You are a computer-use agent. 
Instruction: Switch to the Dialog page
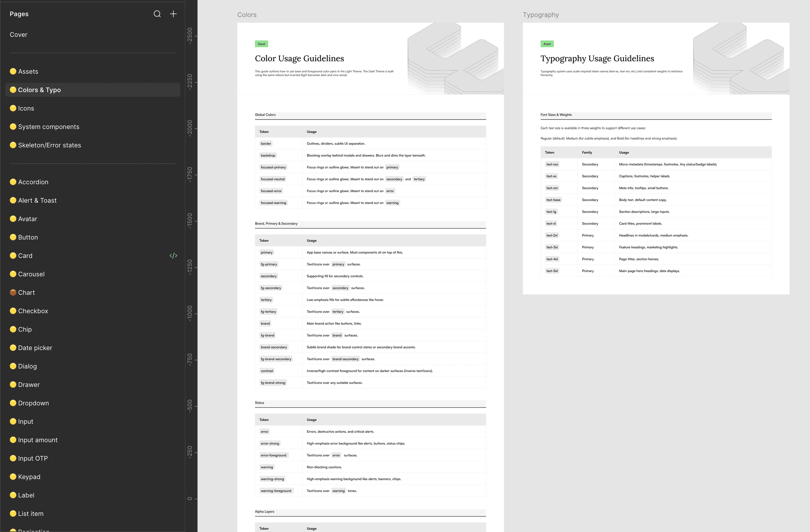pyautogui.click(x=93, y=366)
